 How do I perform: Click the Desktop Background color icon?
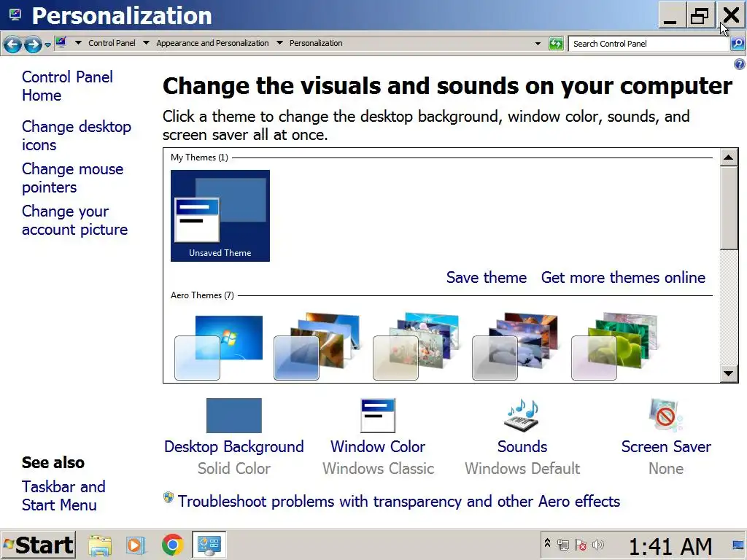234,415
